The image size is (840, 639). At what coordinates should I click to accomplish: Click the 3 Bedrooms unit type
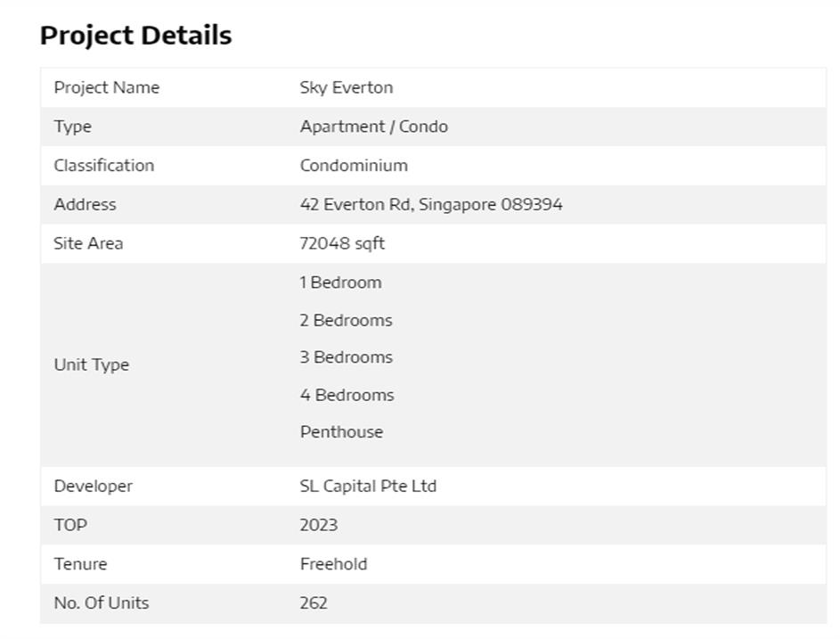pyautogui.click(x=346, y=357)
